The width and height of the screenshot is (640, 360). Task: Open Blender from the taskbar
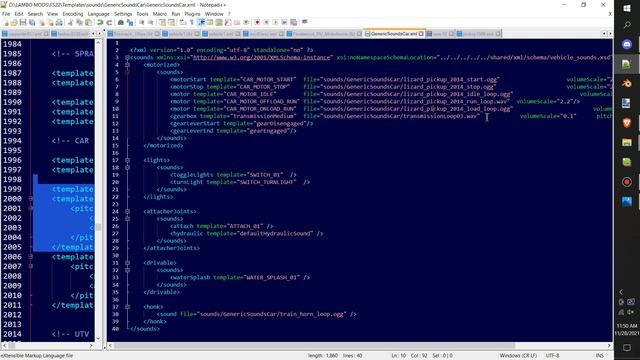point(627,83)
